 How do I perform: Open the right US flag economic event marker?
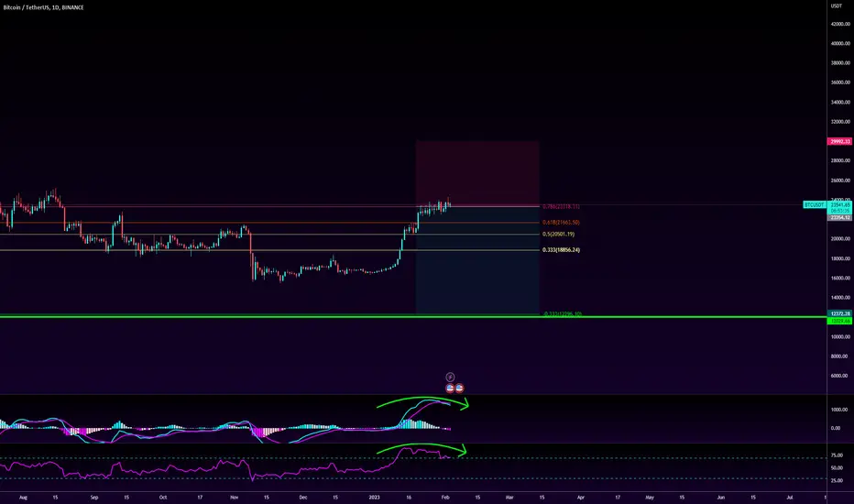[x=459, y=389]
